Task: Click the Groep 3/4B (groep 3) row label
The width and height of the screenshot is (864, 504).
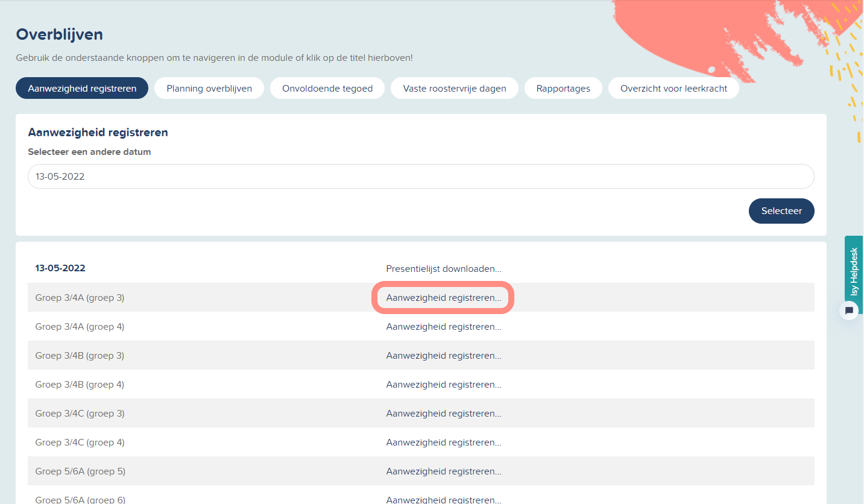Action: tap(80, 355)
